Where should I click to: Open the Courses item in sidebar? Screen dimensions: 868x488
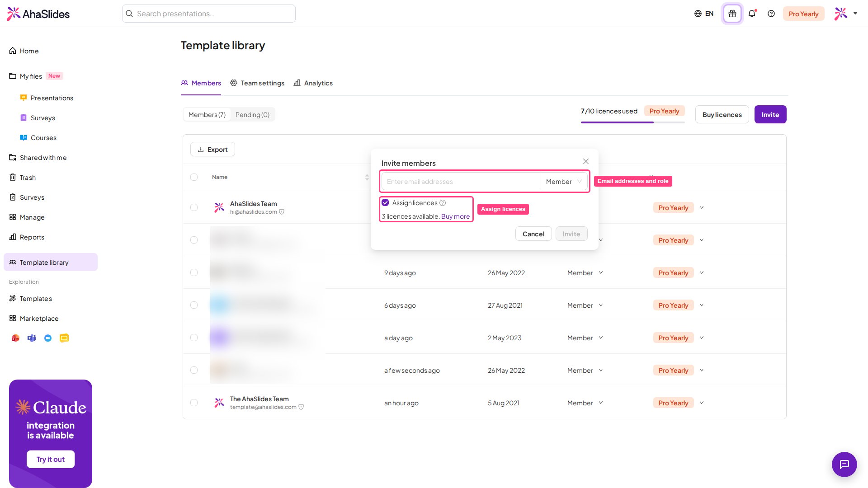[x=38, y=138]
